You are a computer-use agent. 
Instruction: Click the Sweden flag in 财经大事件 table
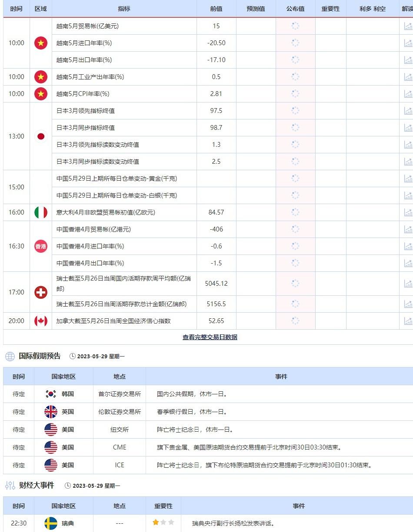pos(50,523)
